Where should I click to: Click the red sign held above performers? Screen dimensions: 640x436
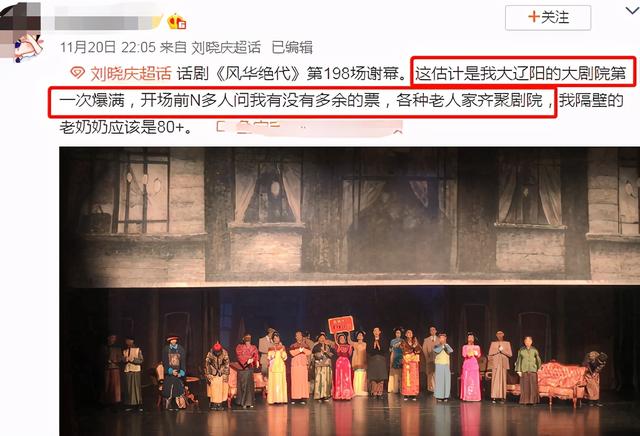tap(341, 325)
